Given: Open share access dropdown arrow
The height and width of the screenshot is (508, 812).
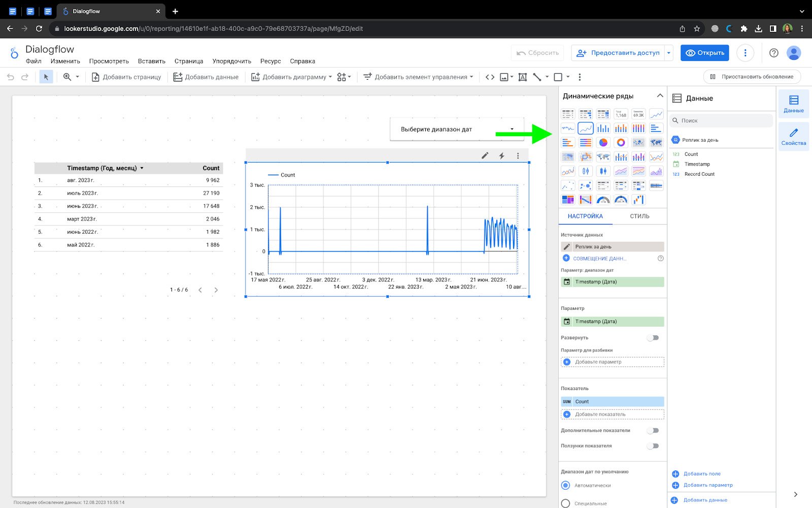Looking at the screenshot, I should (669, 53).
